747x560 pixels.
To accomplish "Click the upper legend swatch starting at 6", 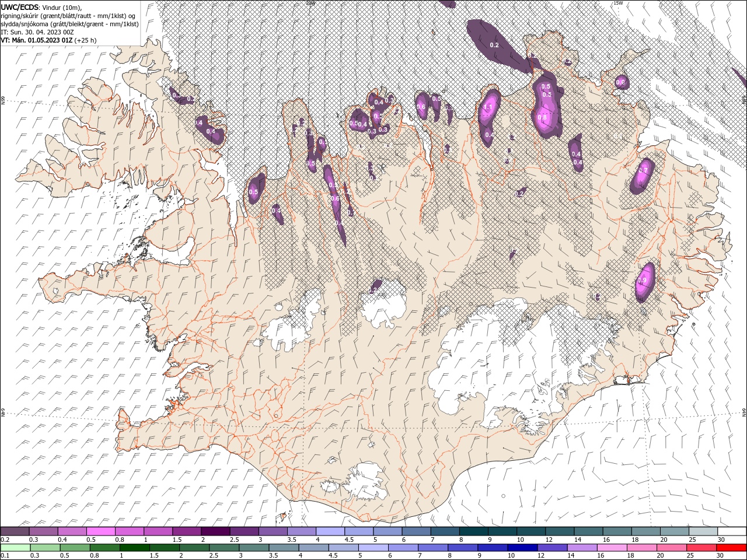I will [416, 531].
